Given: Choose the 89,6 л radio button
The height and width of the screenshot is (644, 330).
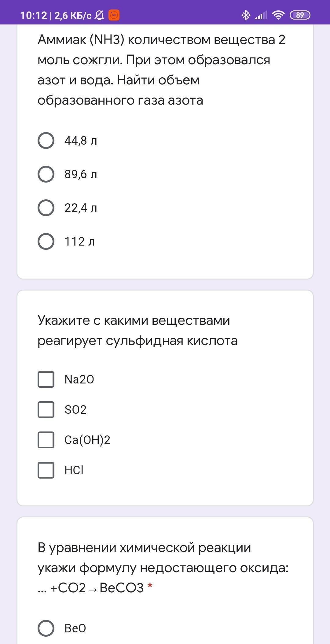Looking at the screenshot, I should click(x=46, y=174).
